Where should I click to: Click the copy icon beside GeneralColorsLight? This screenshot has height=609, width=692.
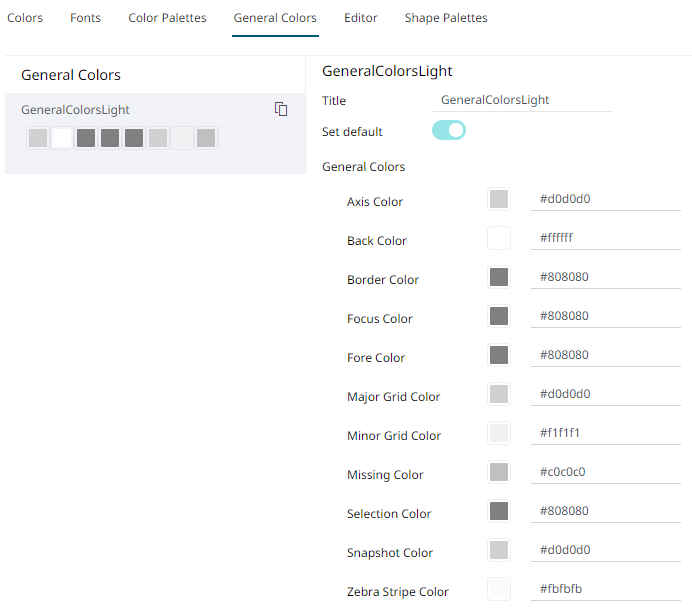281,109
